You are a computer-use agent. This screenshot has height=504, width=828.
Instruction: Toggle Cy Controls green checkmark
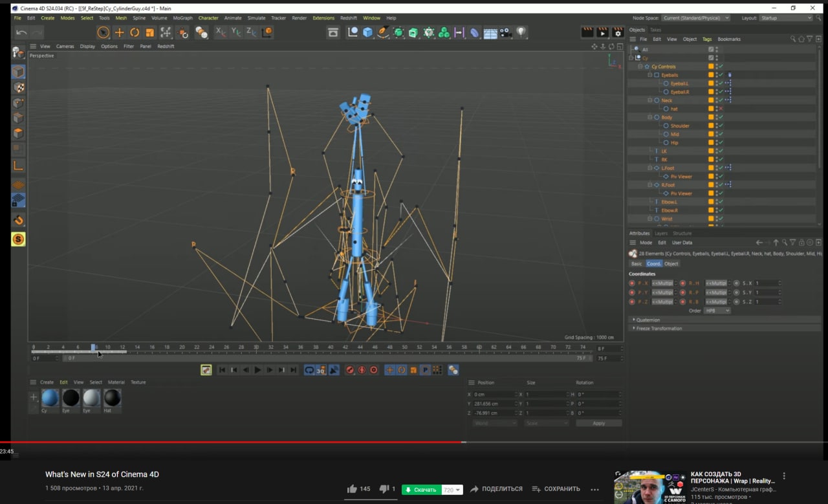pos(721,67)
